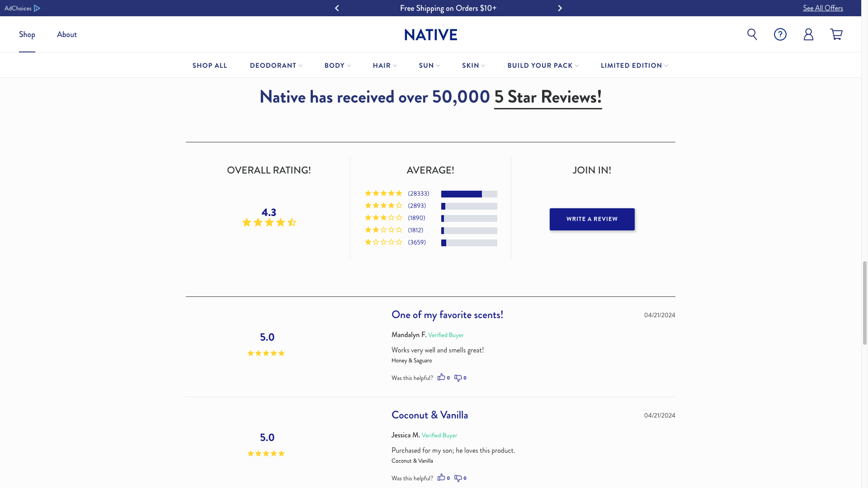Open the account profile icon
This screenshot has width=868, height=488.
pyautogui.click(x=808, y=34)
